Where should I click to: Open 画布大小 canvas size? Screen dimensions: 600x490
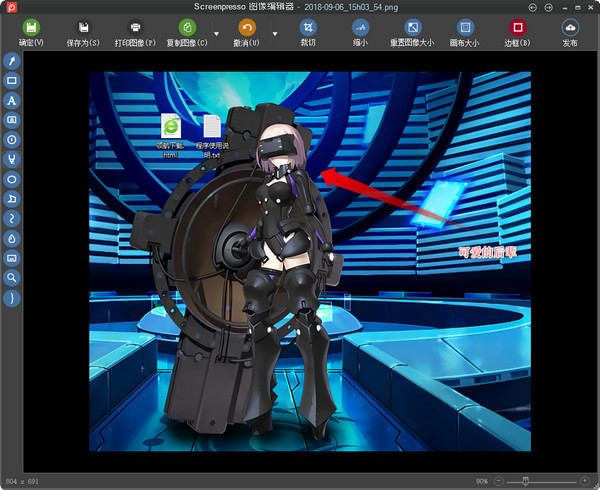tap(465, 33)
